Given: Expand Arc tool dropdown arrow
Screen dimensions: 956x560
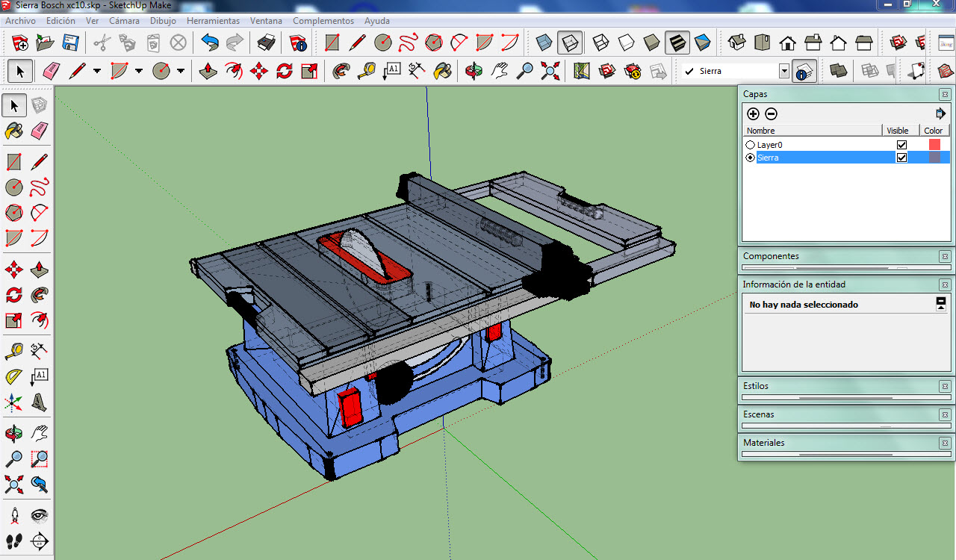Looking at the screenshot, I should pos(139,72).
